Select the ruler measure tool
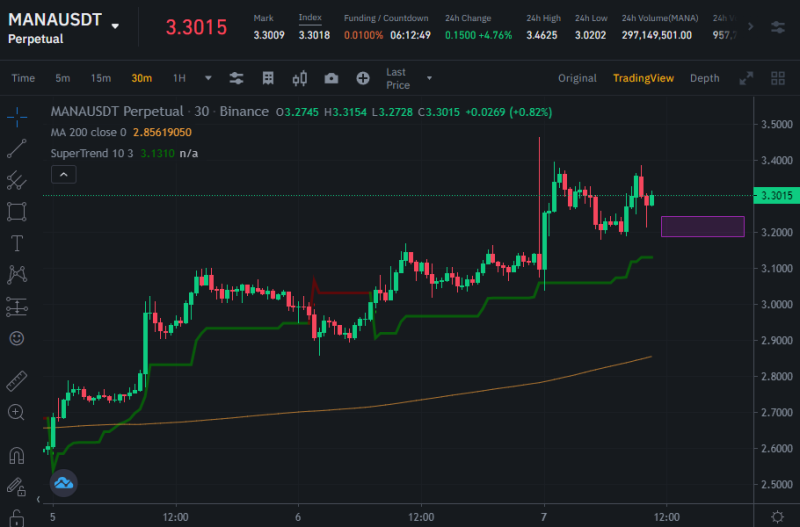This screenshot has width=800, height=527. [x=17, y=381]
